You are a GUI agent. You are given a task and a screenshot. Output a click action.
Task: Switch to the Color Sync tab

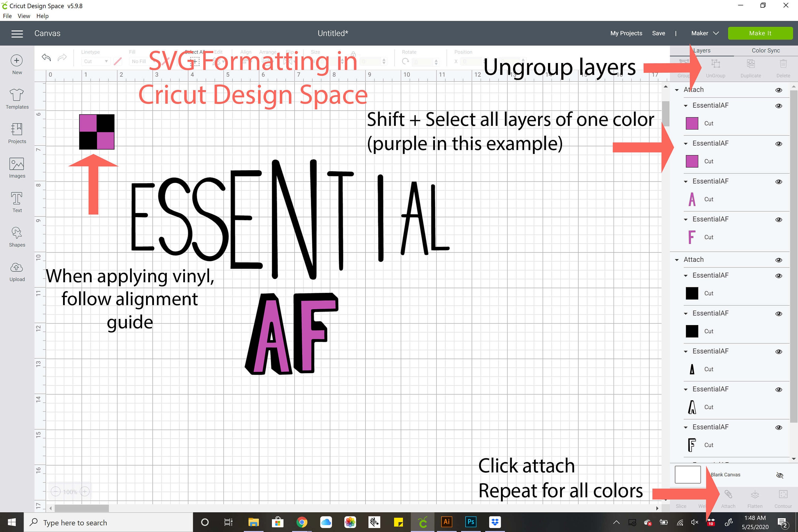pyautogui.click(x=766, y=51)
